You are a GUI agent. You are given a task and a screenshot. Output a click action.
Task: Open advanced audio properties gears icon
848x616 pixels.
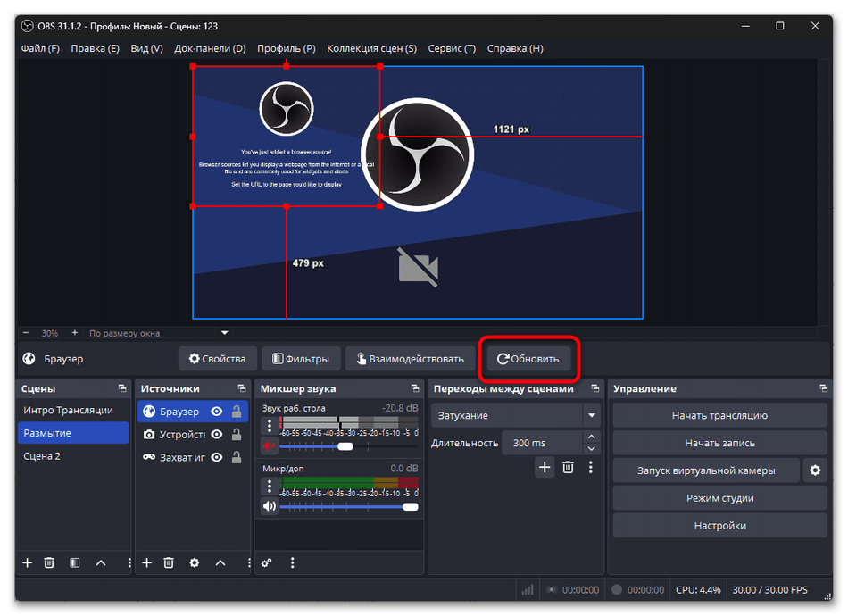click(267, 562)
